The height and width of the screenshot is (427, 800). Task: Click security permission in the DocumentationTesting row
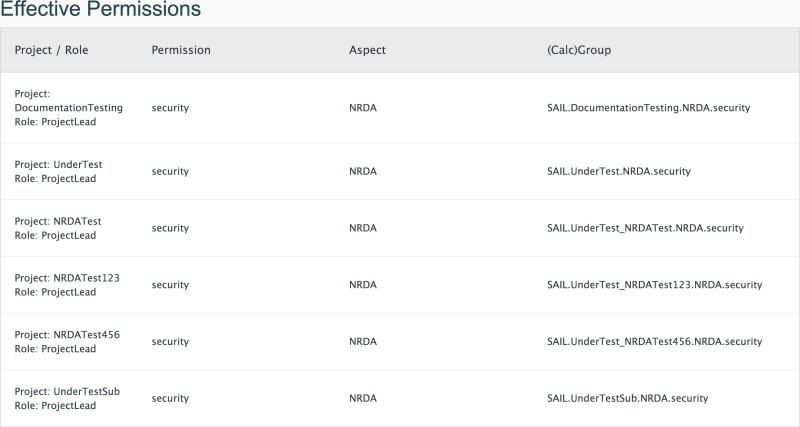(x=170, y=107)
